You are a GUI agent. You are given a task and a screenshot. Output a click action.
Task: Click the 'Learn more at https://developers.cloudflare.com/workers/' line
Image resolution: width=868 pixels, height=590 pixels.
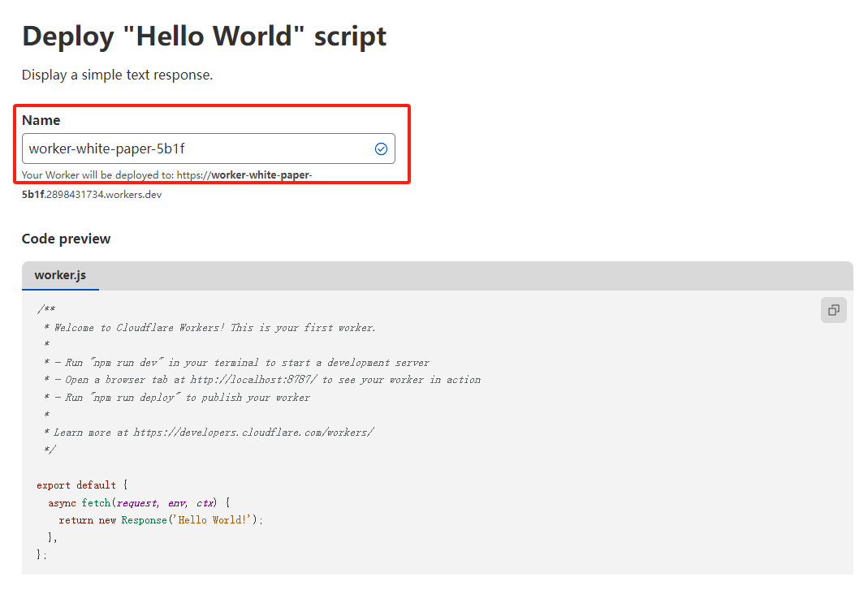point(209,433)
